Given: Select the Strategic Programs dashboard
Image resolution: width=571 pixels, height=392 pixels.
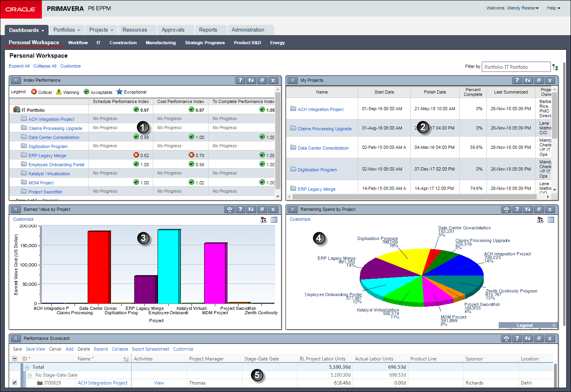Looking at the screenshot, I should click(x=205, y=43).
